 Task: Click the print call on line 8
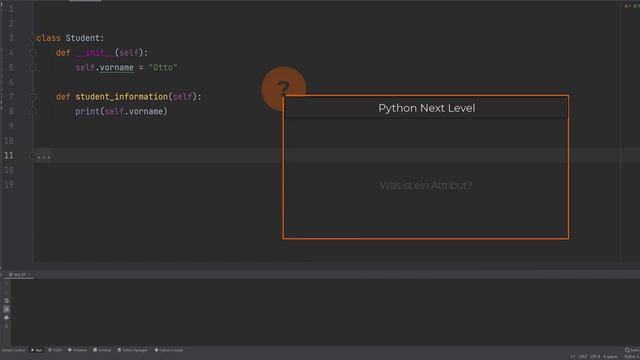pyautogui.click(x=87, y=111)
